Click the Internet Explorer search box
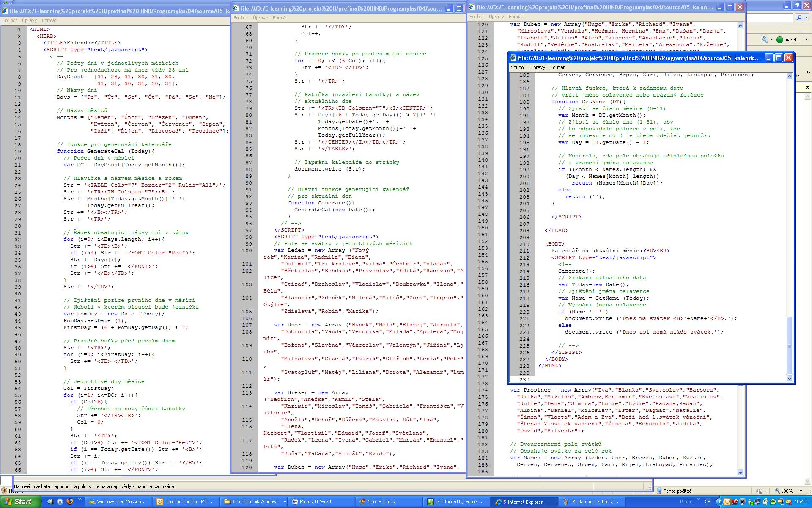812x508 pixels. (x=770, y=17)
